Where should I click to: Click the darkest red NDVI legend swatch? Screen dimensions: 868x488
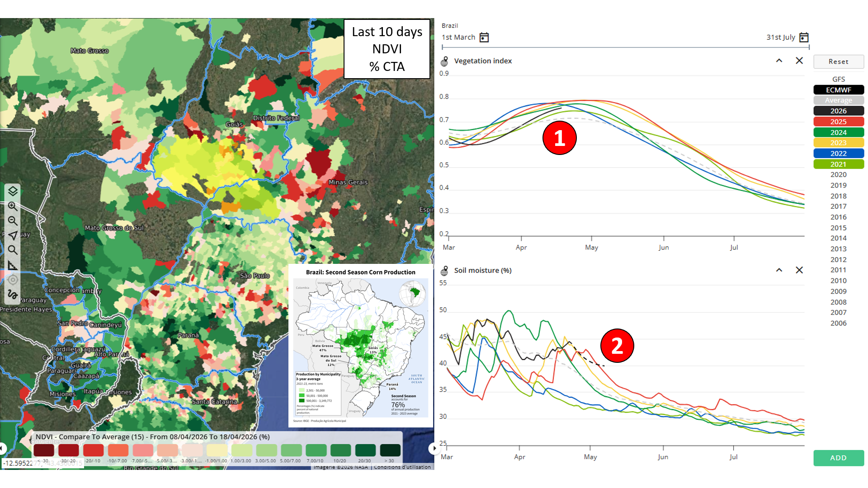click(x=43, y=450)
